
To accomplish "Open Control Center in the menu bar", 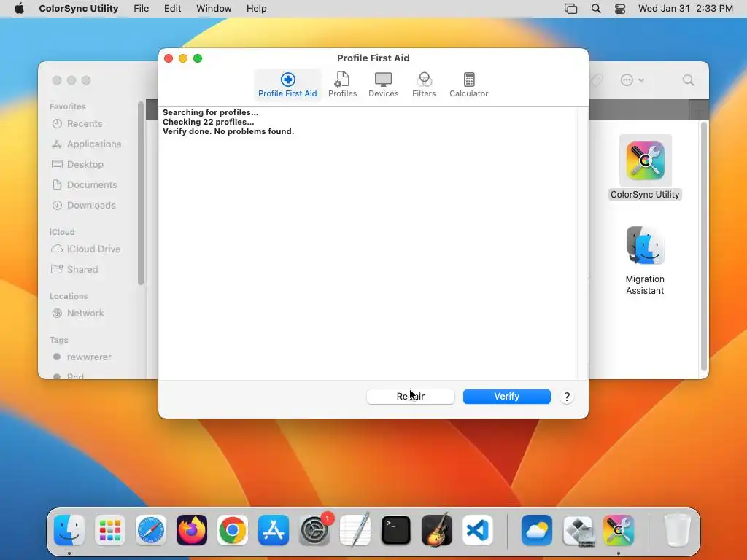I will click(x=620, y=9).
